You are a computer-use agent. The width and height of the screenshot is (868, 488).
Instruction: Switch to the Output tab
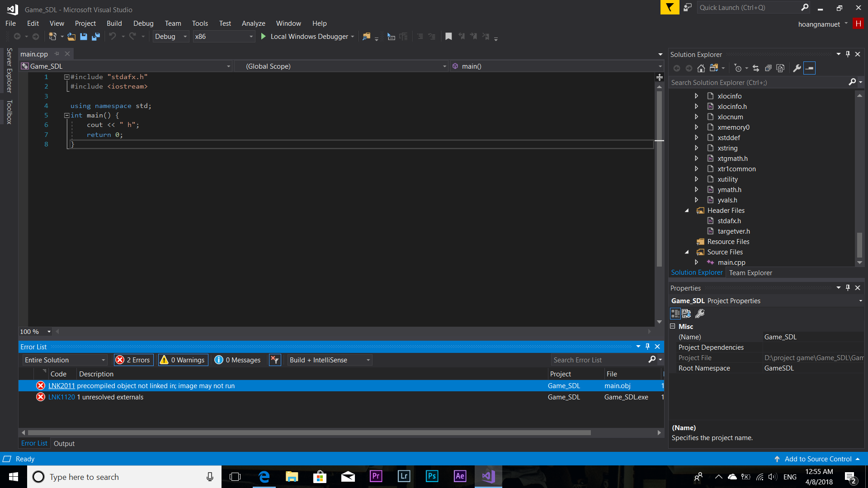pyautogui.click(x=64, y=444)
